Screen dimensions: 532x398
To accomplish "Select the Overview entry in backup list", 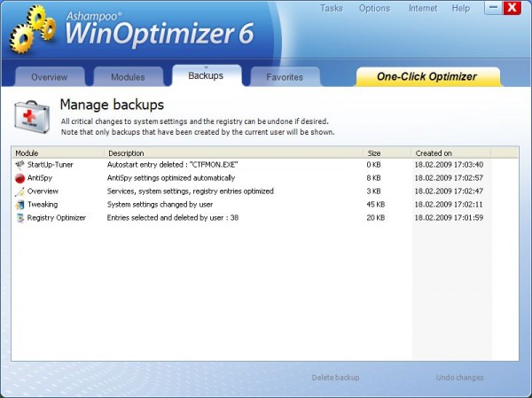I will (265, 191).
